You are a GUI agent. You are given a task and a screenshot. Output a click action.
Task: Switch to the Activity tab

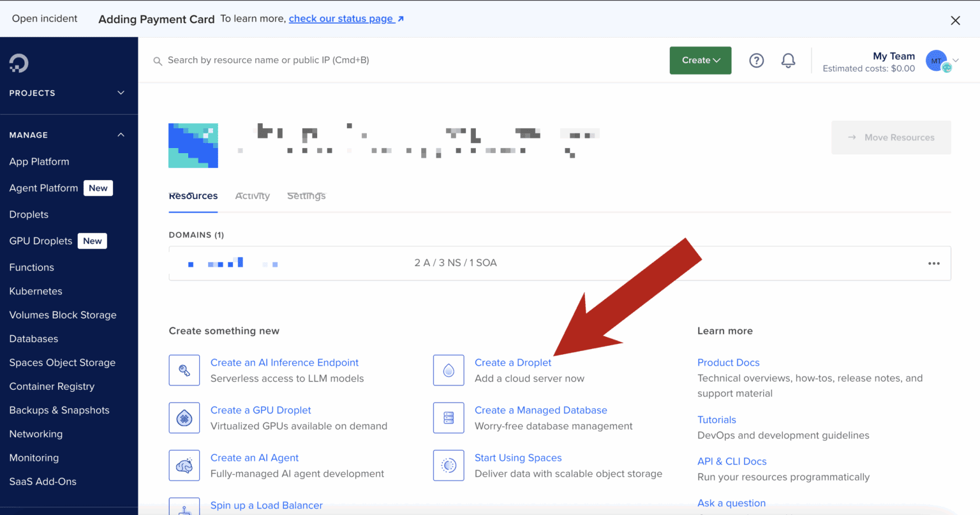[253, 196]
